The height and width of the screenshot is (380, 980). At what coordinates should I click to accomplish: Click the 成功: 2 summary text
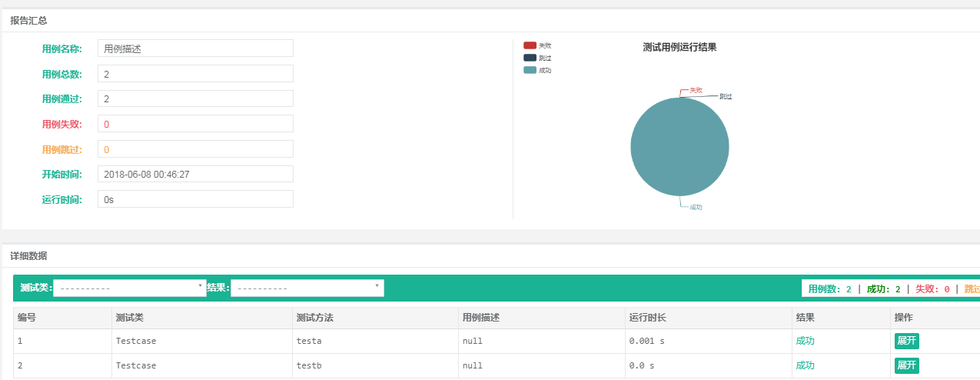(x=883, y=289)
